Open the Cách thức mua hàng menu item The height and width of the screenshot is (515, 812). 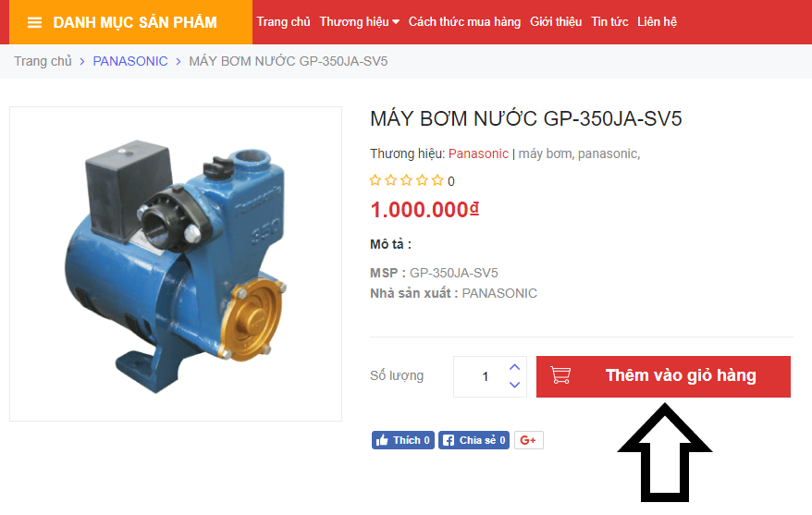point(464,22)
